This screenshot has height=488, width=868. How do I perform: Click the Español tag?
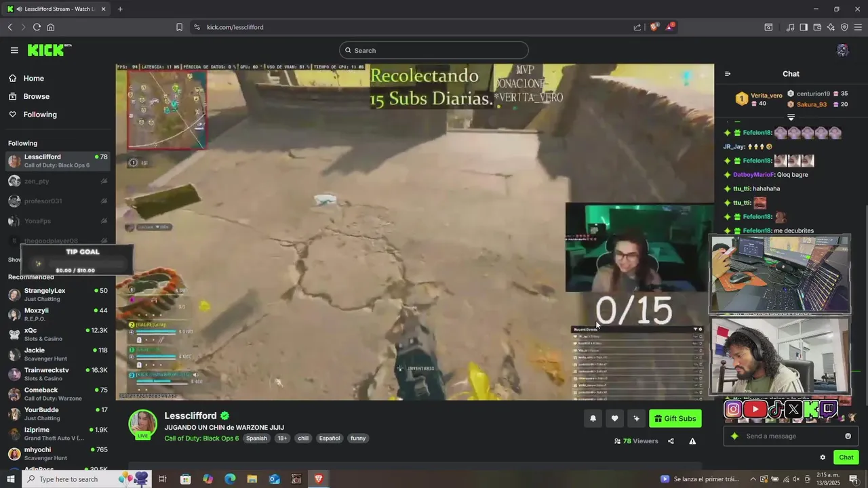pyautogui.click(x=330, y=439)
